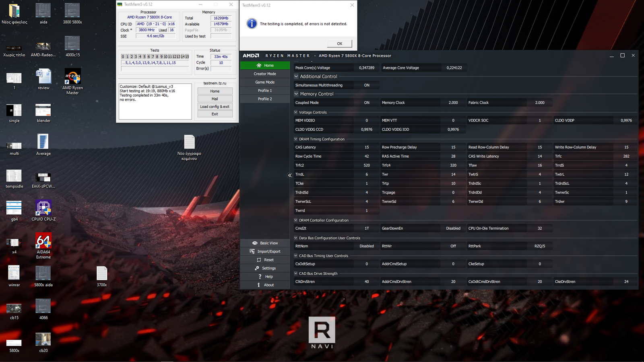This screenshot has width=644, height=362.
Task: Open Ryzen Master Help
Action: coord(265,277)
